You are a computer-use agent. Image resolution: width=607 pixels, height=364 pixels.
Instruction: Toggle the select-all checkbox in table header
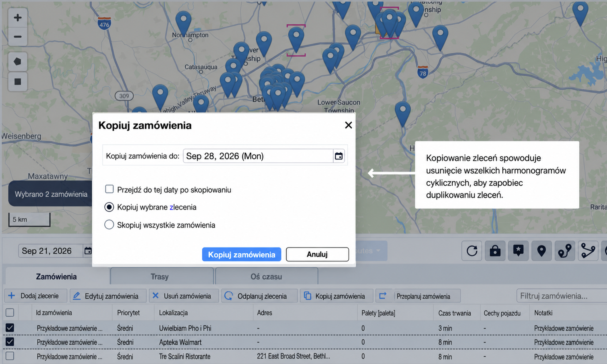[10, 312]
